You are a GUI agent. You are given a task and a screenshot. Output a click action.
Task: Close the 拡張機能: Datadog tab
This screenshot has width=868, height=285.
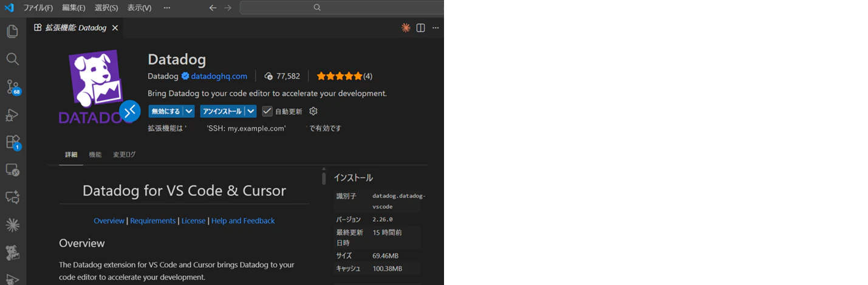(x=115, y=28)
